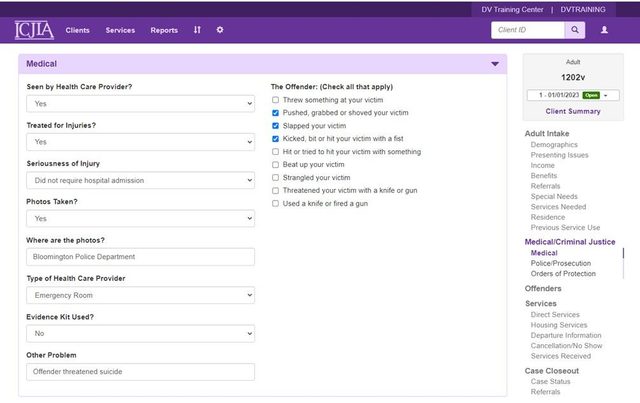Click the Where are the photos field

tap(140, 257)
